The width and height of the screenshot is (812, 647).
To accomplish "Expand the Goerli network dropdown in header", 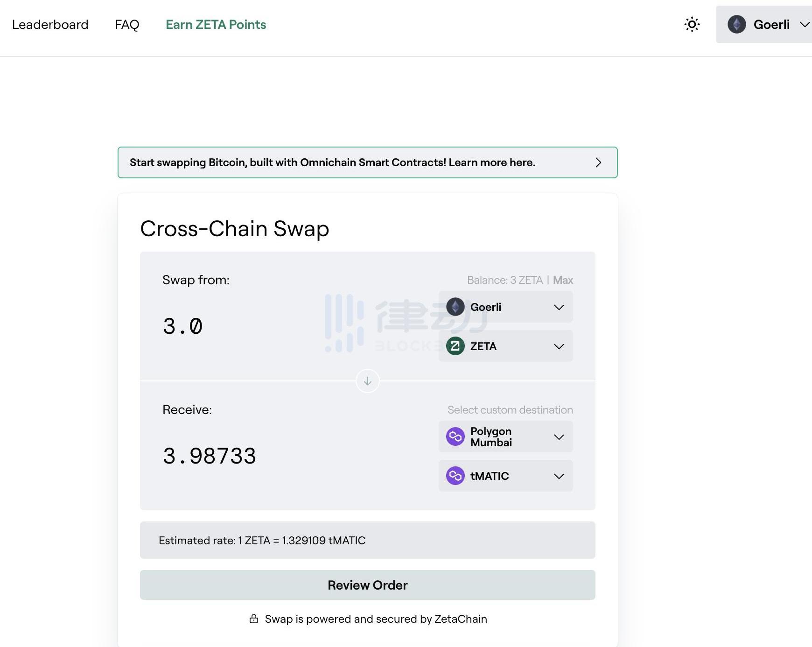I will coord(805,24).
